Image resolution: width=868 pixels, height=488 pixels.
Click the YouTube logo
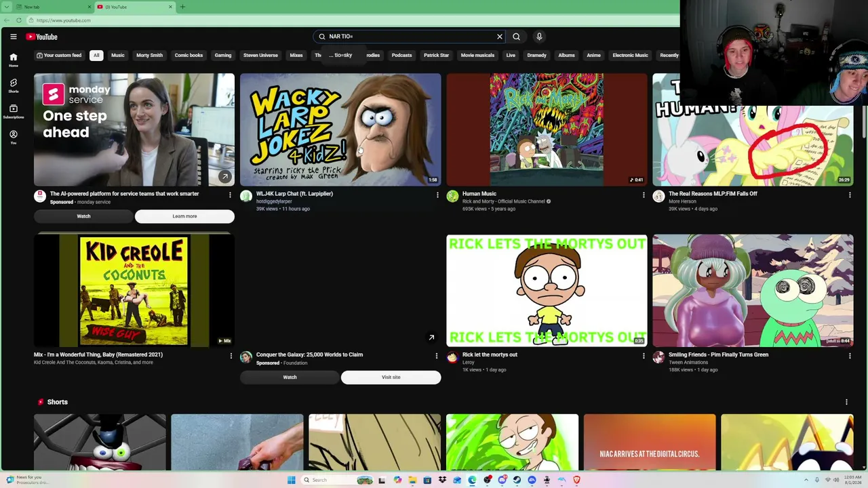pos(42,37)
